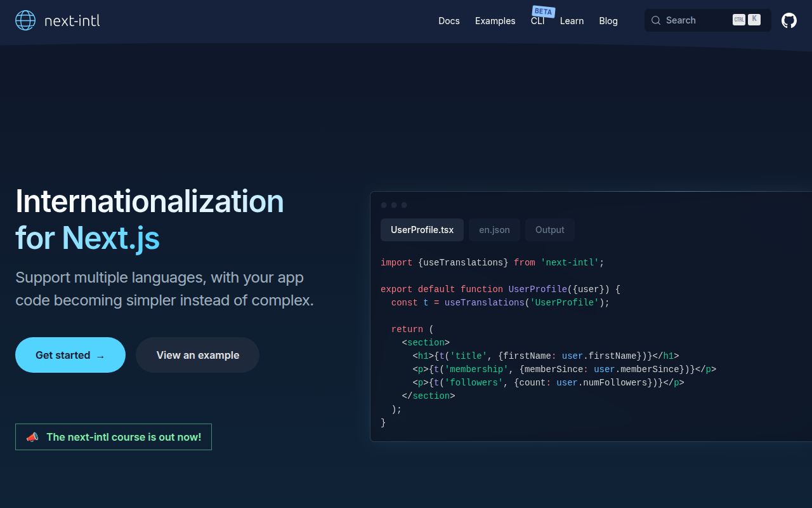Click the Get started button

click(x=70, y=355)
